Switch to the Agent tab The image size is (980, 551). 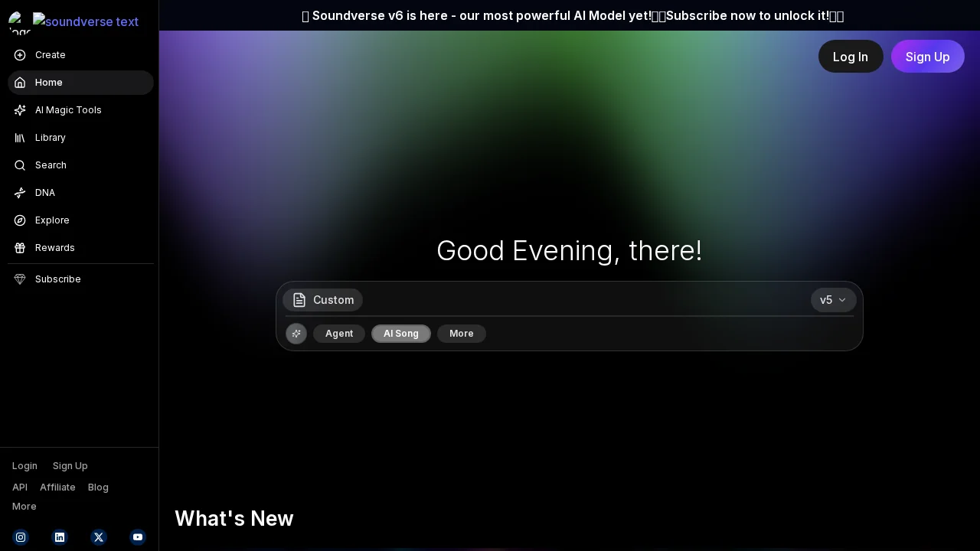click(339, 334)
